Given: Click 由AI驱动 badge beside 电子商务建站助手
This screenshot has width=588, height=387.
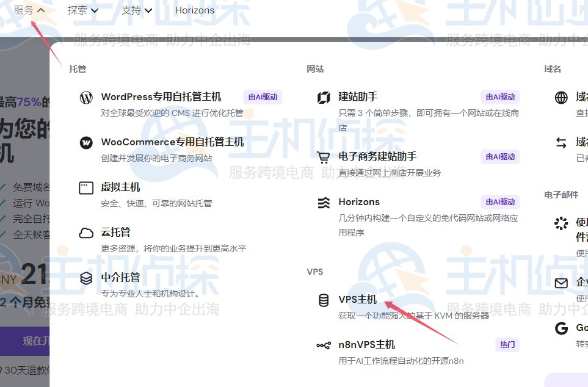Looking at the screenshot, I should (500, 157).
